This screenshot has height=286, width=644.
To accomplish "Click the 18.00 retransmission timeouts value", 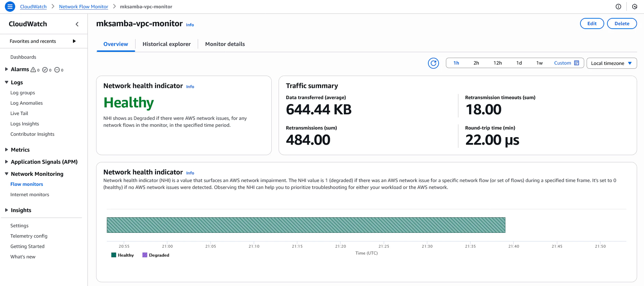I will 483,109.
